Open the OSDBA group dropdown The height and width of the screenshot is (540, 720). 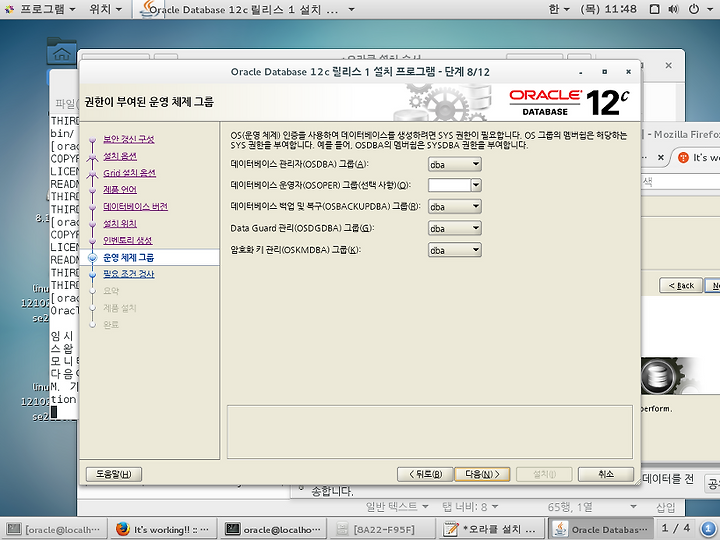[x=455, y=164]
